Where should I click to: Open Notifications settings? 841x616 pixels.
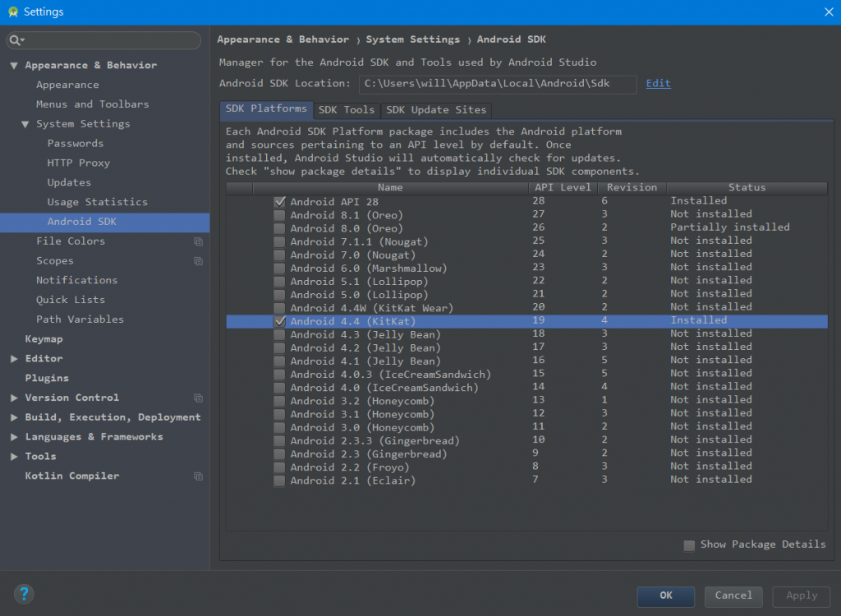tap(76, 280)
